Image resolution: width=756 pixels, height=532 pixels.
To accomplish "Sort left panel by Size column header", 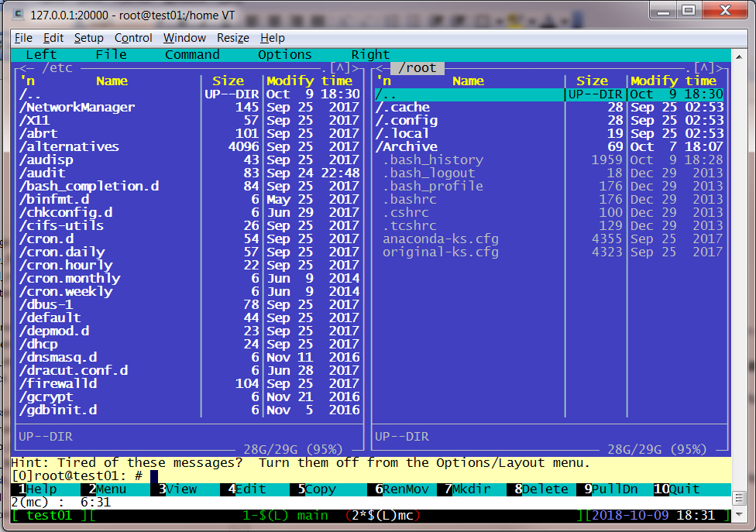I will [228, 81].
